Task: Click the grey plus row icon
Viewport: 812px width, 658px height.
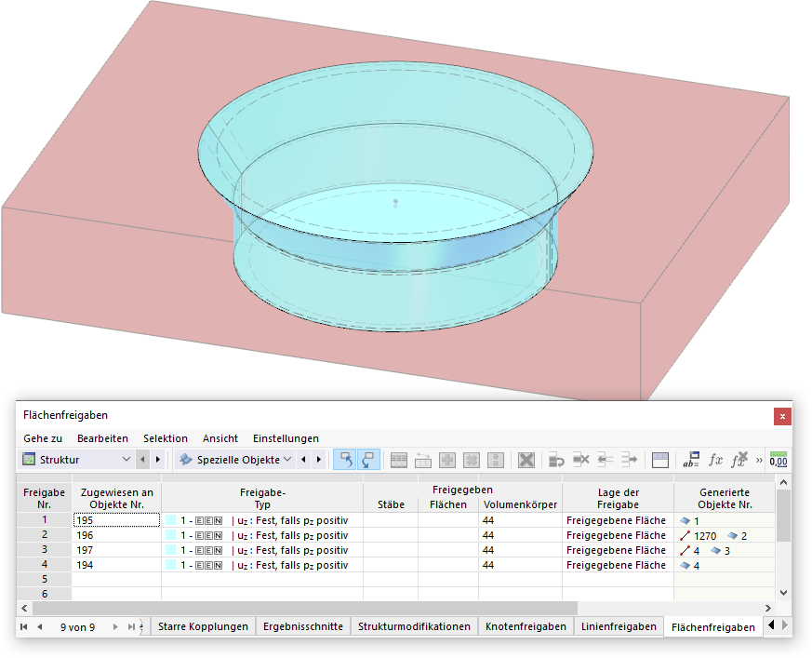Action: coord(447,460)
